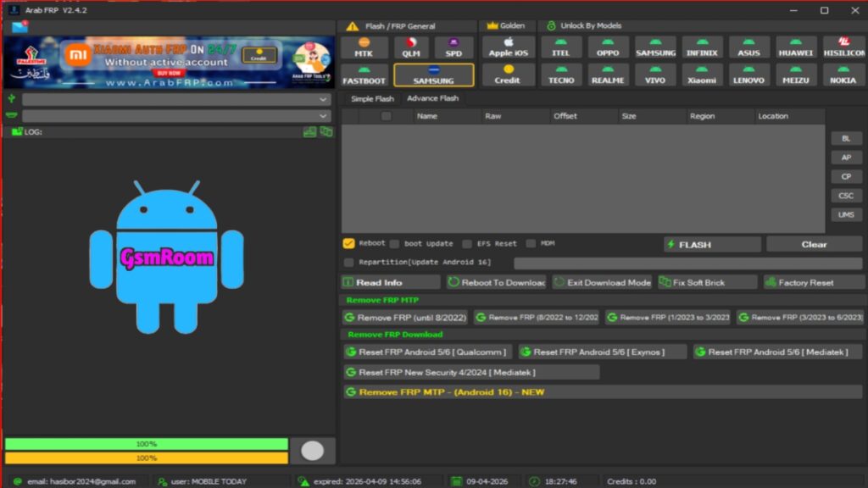Click Remove FRP MTP Android 16 NEW
868x488 pixels.
(602, 392)
